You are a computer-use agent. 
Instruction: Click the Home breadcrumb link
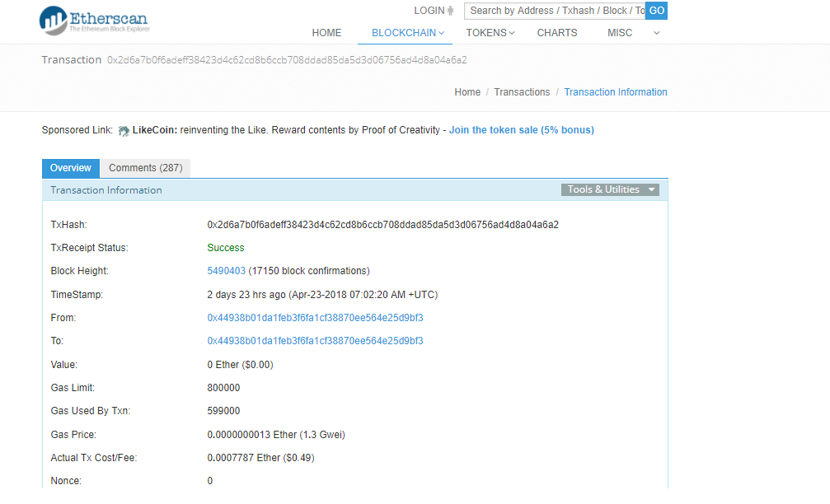467,92
